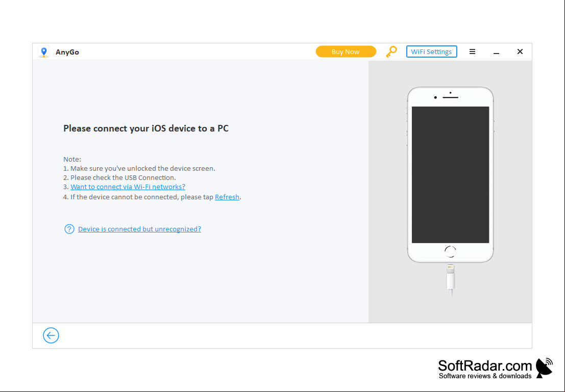Click the iPhone illustration

450,174
